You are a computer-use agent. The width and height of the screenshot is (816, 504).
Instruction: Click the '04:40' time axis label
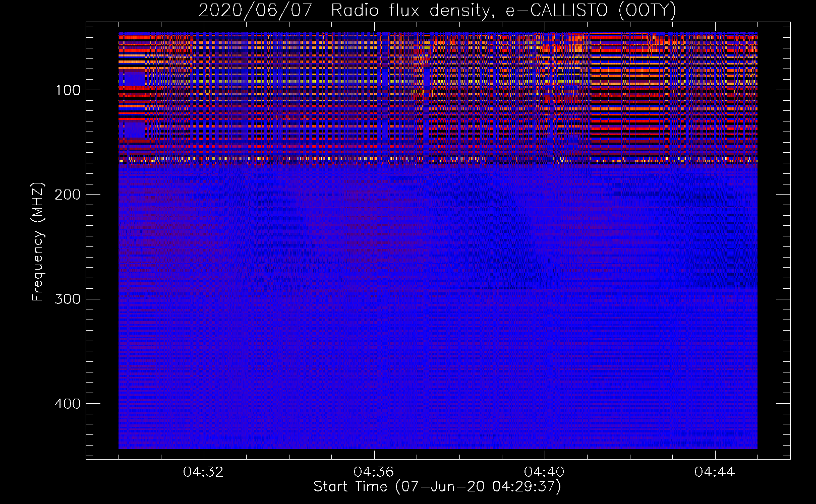click(x=544, y=472)
